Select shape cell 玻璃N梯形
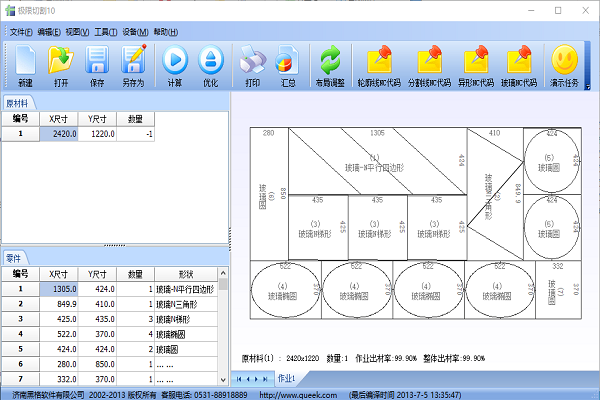 (186, 319)
